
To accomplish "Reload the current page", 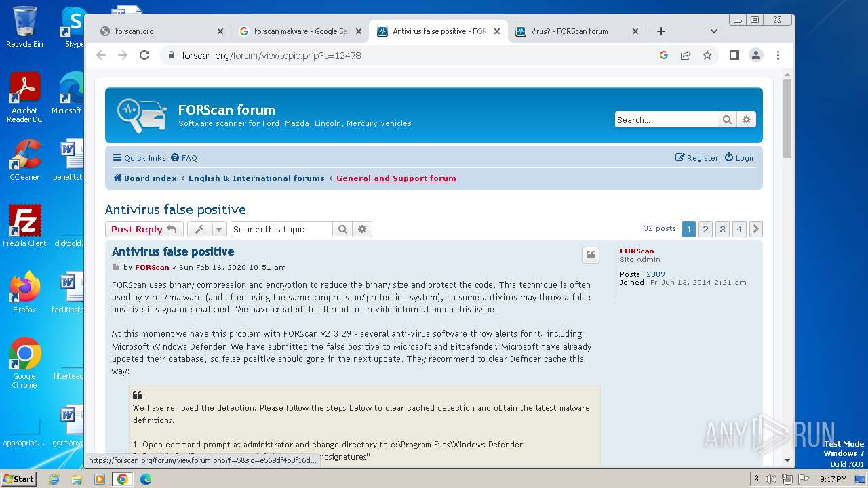I will [x=144, y=55].
